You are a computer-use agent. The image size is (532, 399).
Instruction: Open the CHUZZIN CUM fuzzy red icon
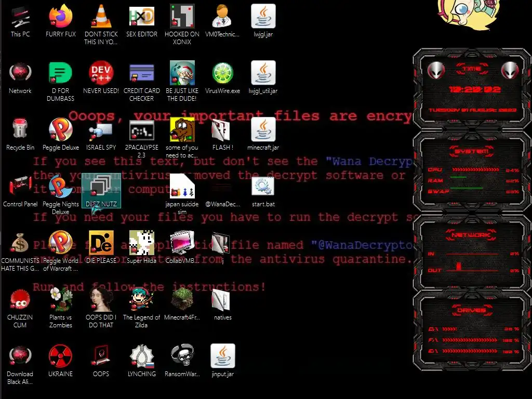click(x=20, y=308)
